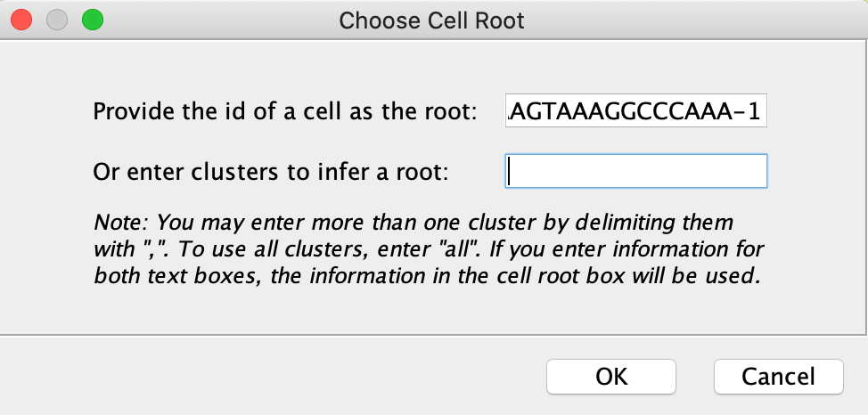Click the Choose Cell Root title bar text
868x415 pixels.
click(x=431, y=21)
